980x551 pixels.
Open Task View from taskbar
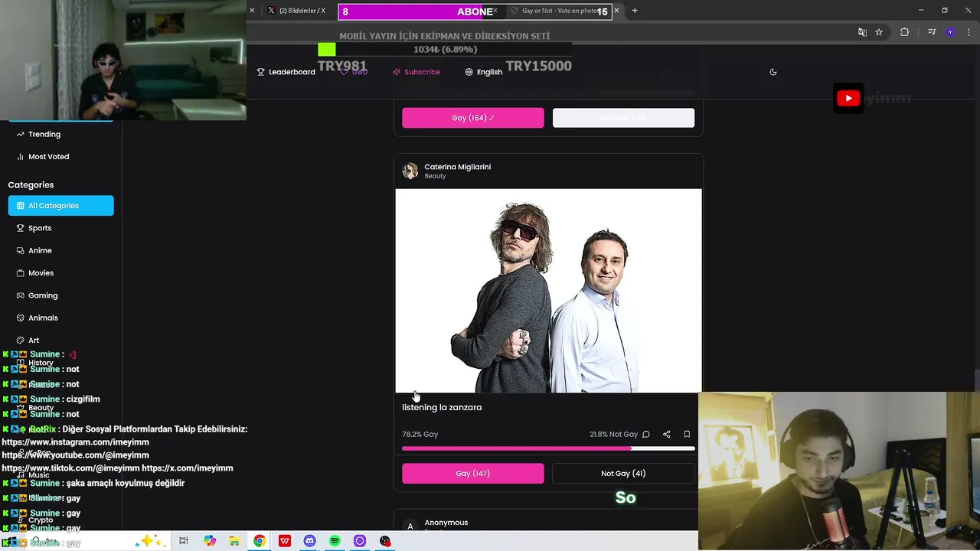pos(184,541)
